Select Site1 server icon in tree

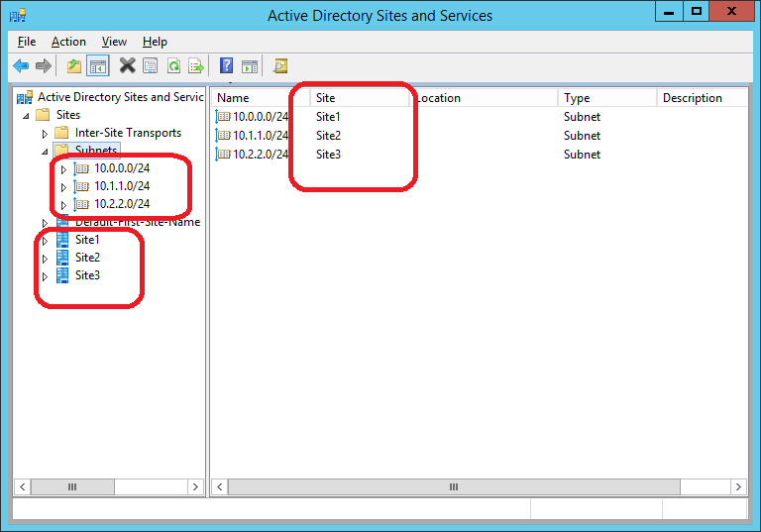(x=62, y=240)
